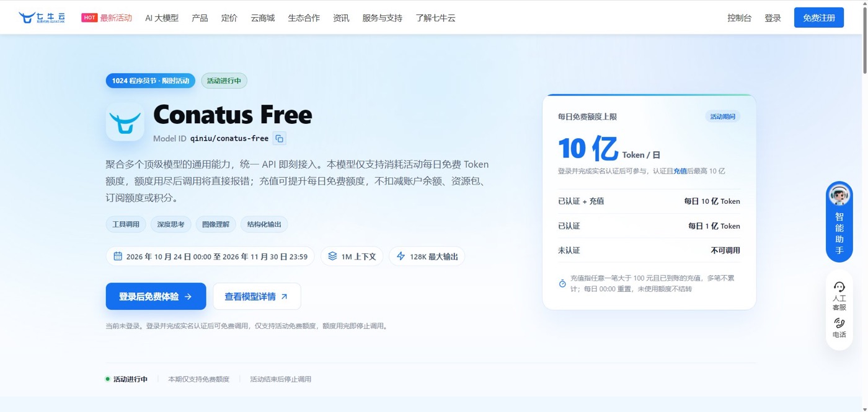
Task: Click the 登录 link in the header
Action: pyautogui.click(x=773, y=18)
